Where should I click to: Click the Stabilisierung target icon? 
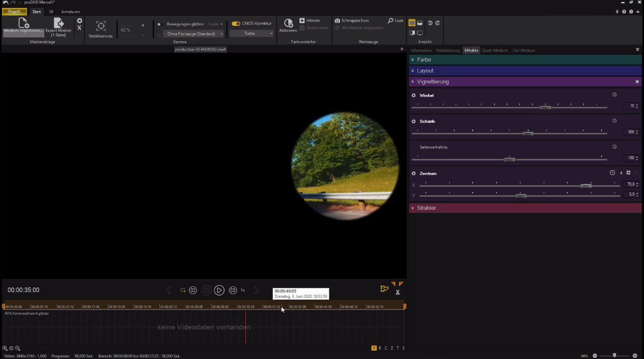coord(101,26)
